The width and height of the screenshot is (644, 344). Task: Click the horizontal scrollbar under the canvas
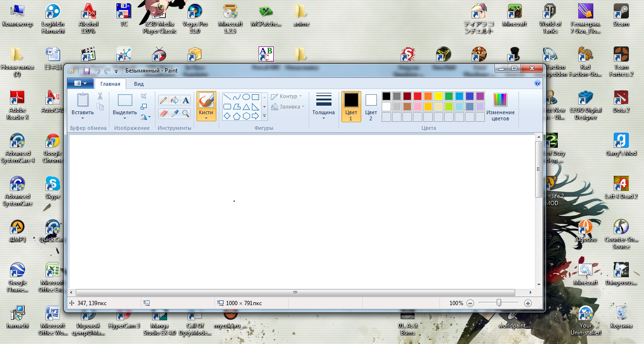point(295,292)
